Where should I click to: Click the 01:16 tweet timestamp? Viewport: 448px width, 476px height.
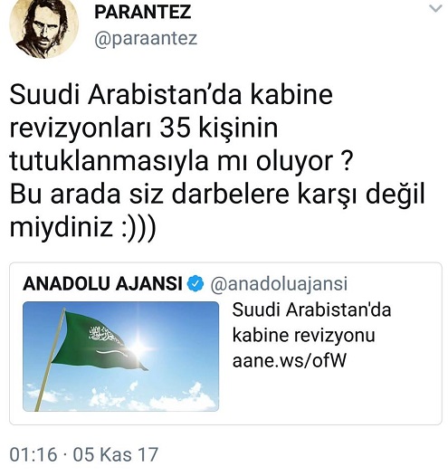pos(33,454)
